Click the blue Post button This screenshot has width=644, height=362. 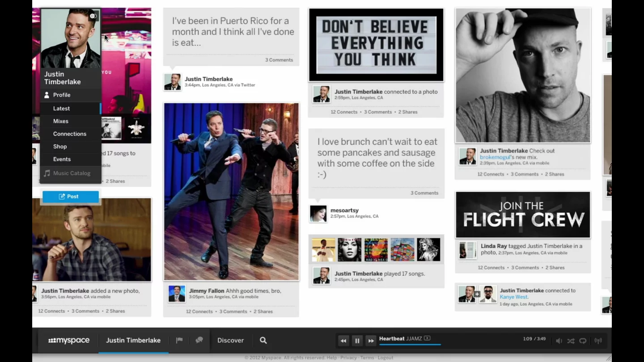coord(70,196)
